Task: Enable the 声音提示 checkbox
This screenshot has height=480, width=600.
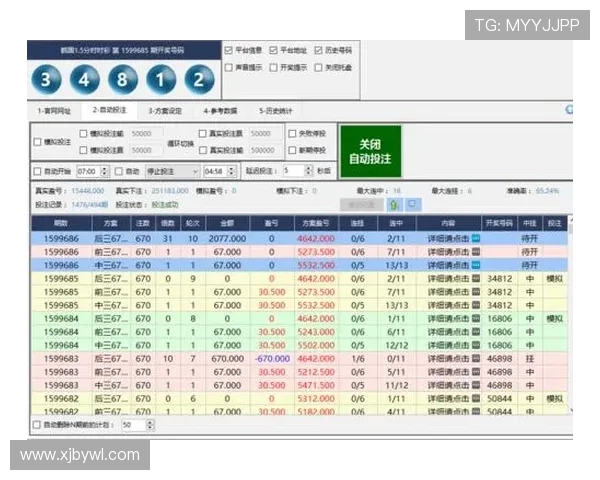Action: point(229,67)
